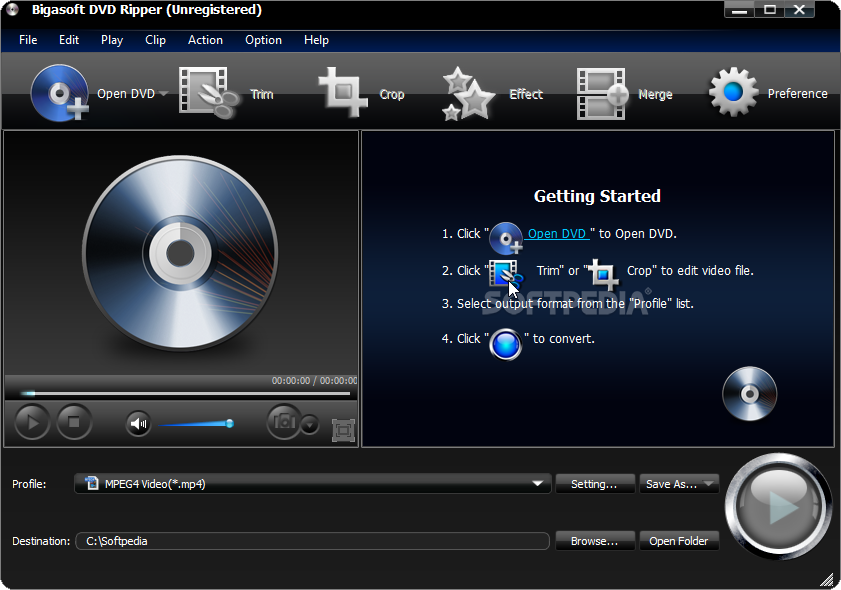
Task: Click the Save As... button
Action: click(671, 484)
